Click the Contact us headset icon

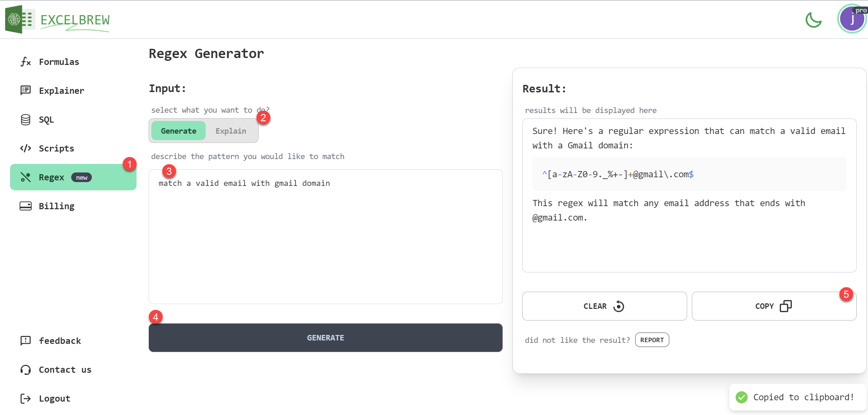tap(25, 370)
